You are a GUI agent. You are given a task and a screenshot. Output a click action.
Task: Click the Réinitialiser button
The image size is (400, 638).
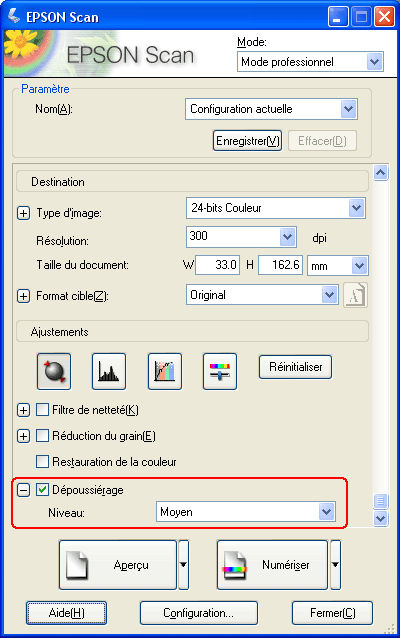tap(295, 367)
